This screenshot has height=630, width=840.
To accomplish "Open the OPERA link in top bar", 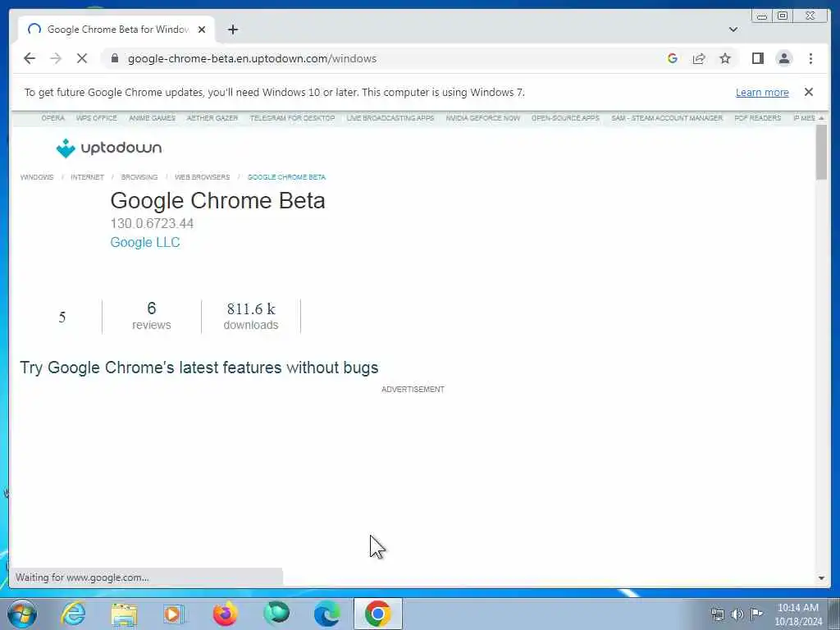I will click(x=53, y=118).
